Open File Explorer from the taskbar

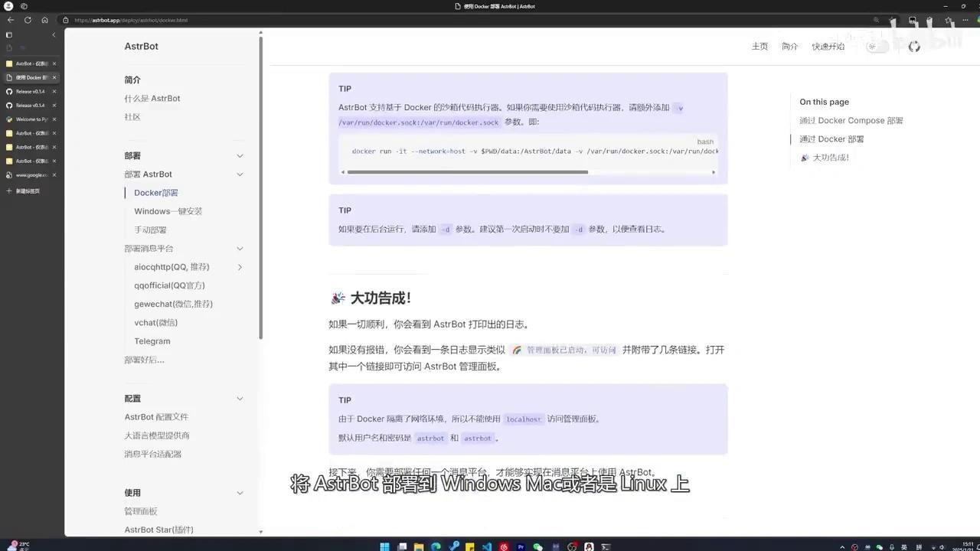tap(419, 546)
